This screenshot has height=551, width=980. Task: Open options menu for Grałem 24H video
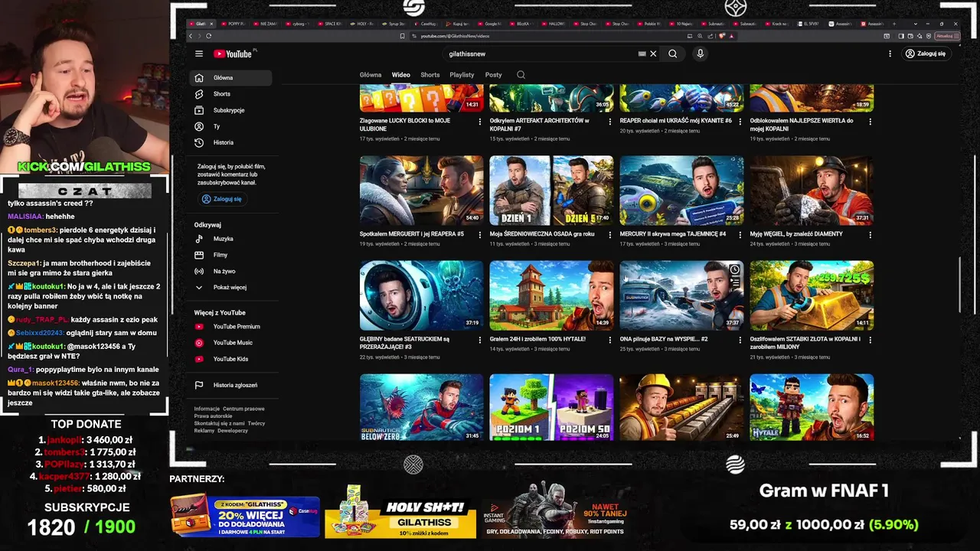coord(610,339)
